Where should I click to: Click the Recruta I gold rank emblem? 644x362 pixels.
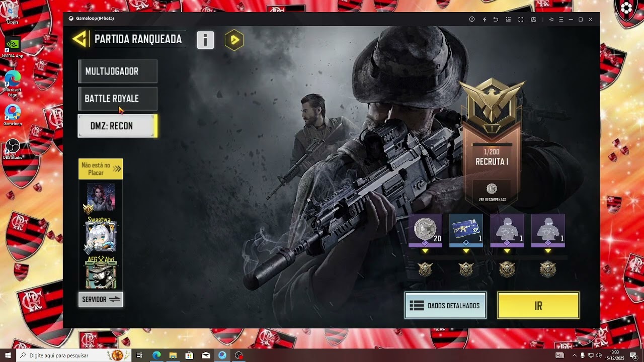click(492, 106)
